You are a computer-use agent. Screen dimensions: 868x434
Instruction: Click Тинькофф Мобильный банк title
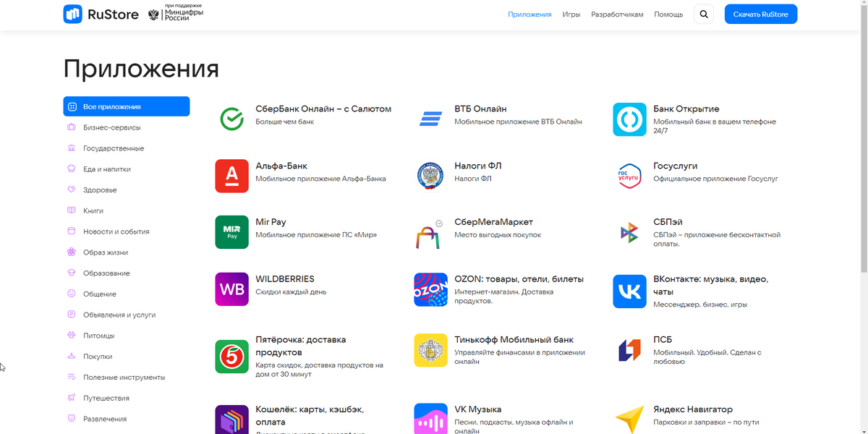coord(514,340)
